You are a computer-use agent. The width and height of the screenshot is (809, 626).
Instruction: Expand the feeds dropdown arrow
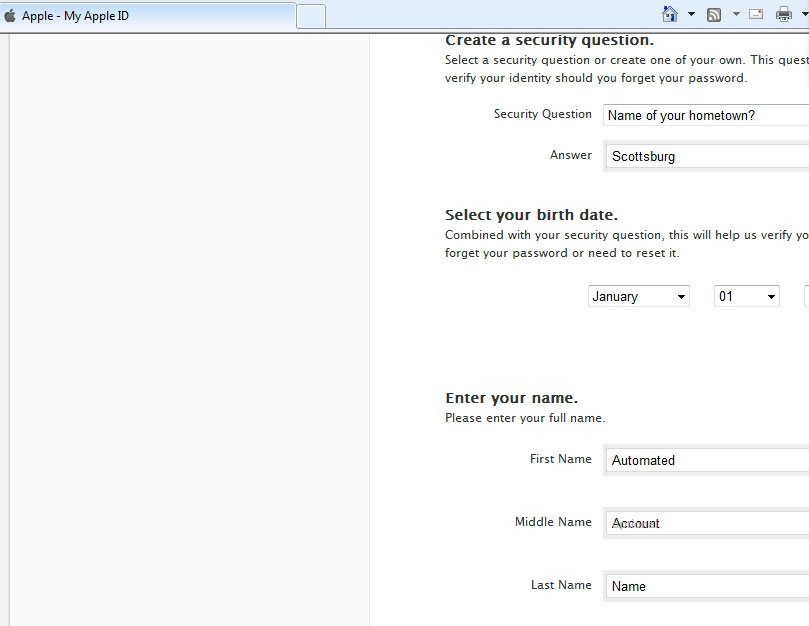coord(736,14)
